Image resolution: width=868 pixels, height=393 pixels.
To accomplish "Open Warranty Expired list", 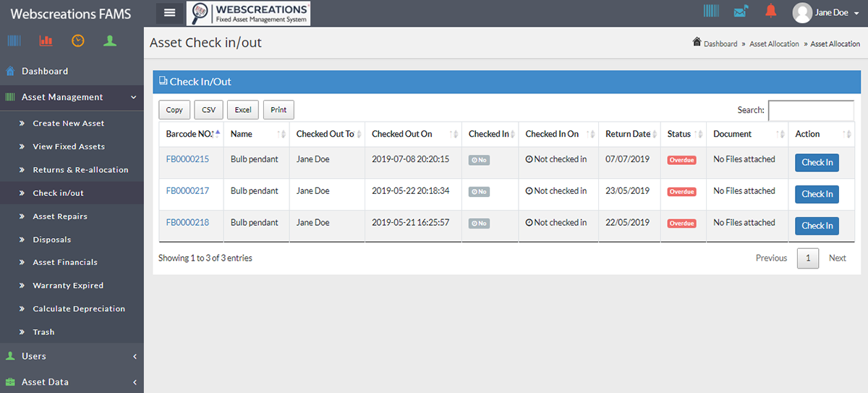I will [x=68, y=286].
